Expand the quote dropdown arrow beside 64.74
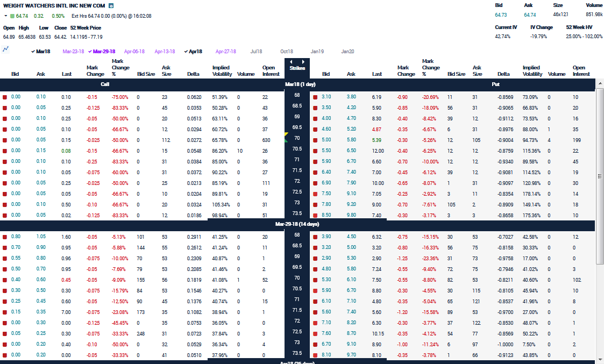Image resolution: width=604 pixels, height=364 pixels. (6, 16)
